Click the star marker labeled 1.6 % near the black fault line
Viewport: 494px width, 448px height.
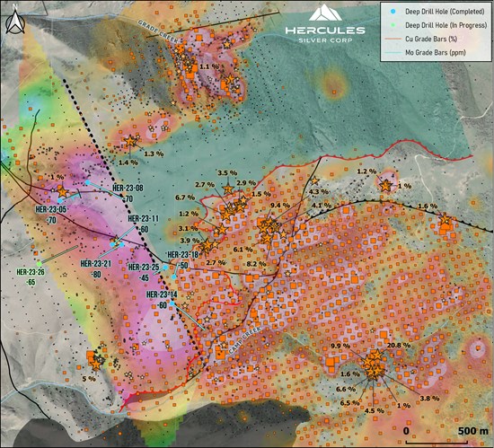pyautogui.click(x=445, y=218)
